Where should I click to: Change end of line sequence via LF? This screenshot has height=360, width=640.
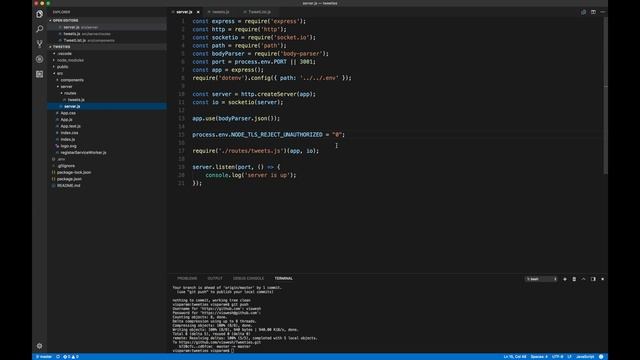click(x=569, y=357)
